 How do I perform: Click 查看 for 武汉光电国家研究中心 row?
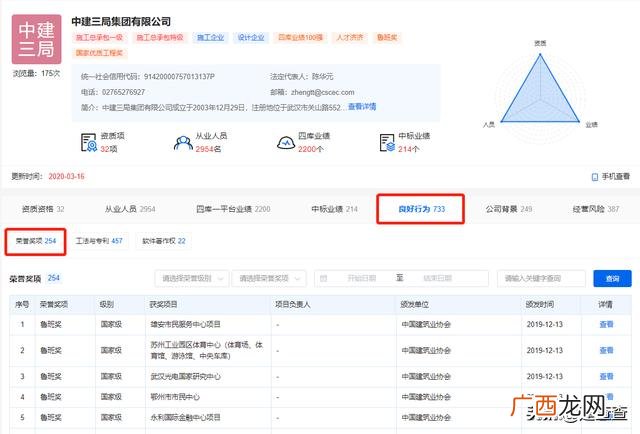[606, 376]
